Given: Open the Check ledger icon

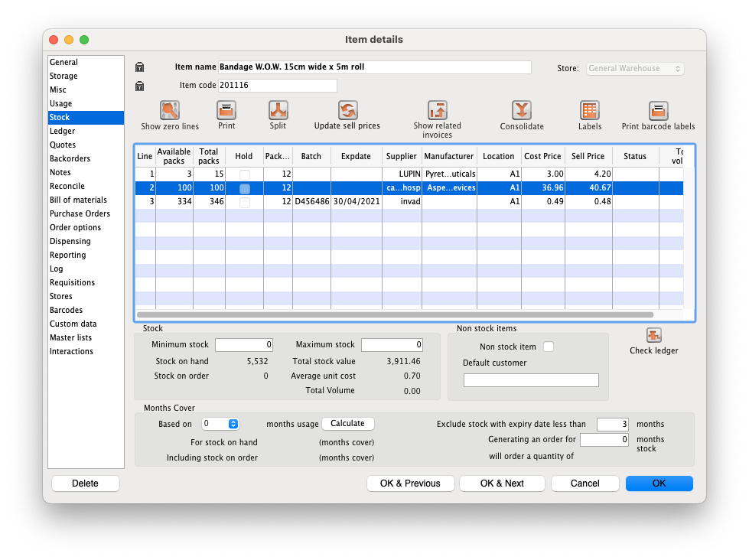Looking at the screenshot, I should pyautogui.click(x=653, y=336).
